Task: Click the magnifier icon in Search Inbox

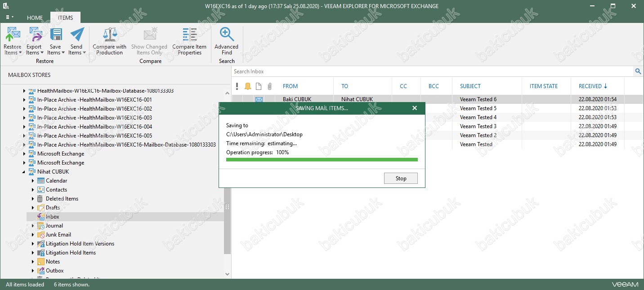Action: click(638, 71)
